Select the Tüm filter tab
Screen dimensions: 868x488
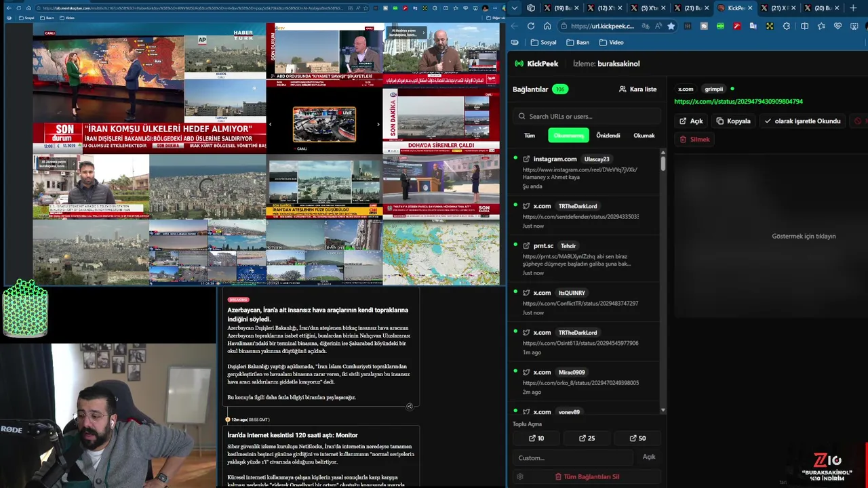530,136
